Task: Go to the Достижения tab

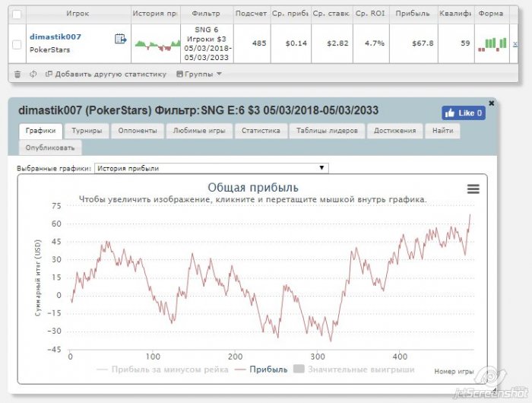Action: coord(394,131)
